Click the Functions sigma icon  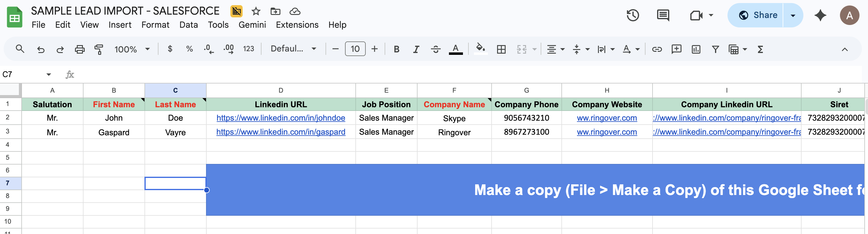tap(760, 49)
